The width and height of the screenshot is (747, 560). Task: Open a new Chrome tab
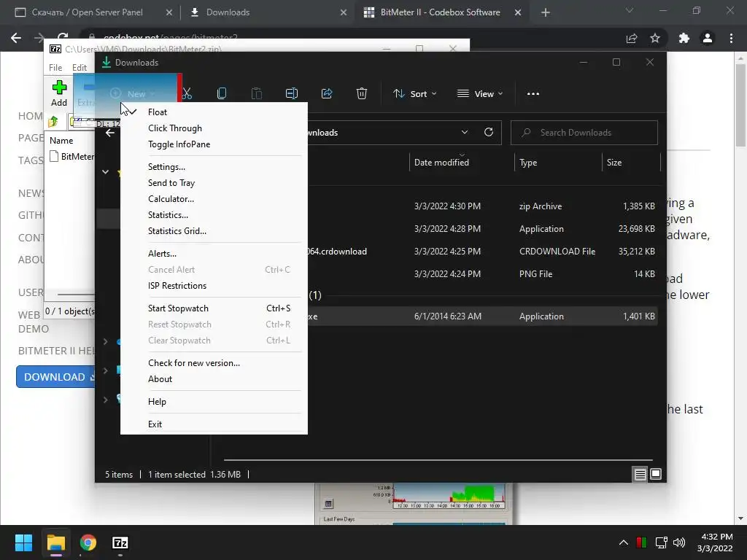tap(546, 12)
